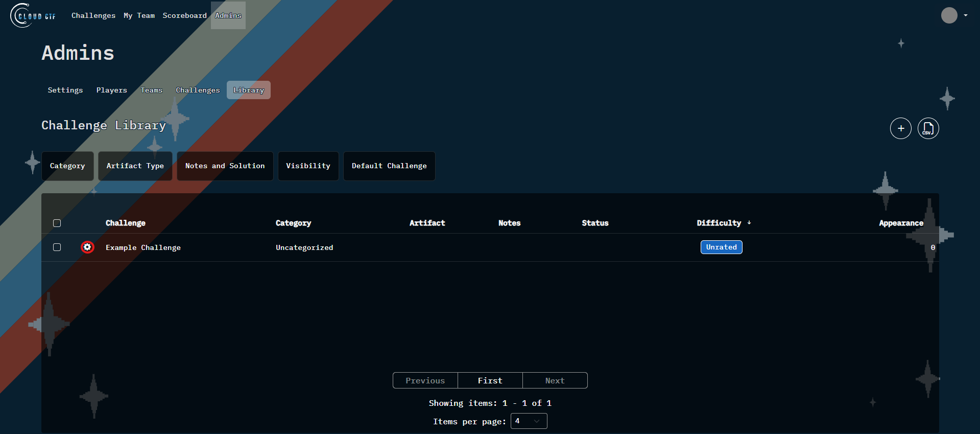Viewport: 980px width, 434px height.
Task: Go to Challenges in top navigation
Action: coord(93,15)
